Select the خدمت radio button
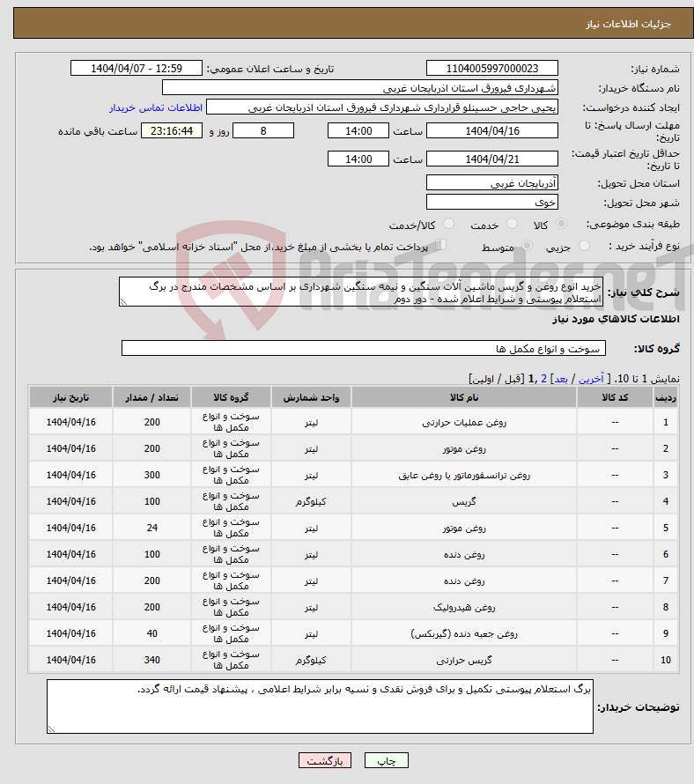The image size is (694, 784). click(x=512, y=224)
